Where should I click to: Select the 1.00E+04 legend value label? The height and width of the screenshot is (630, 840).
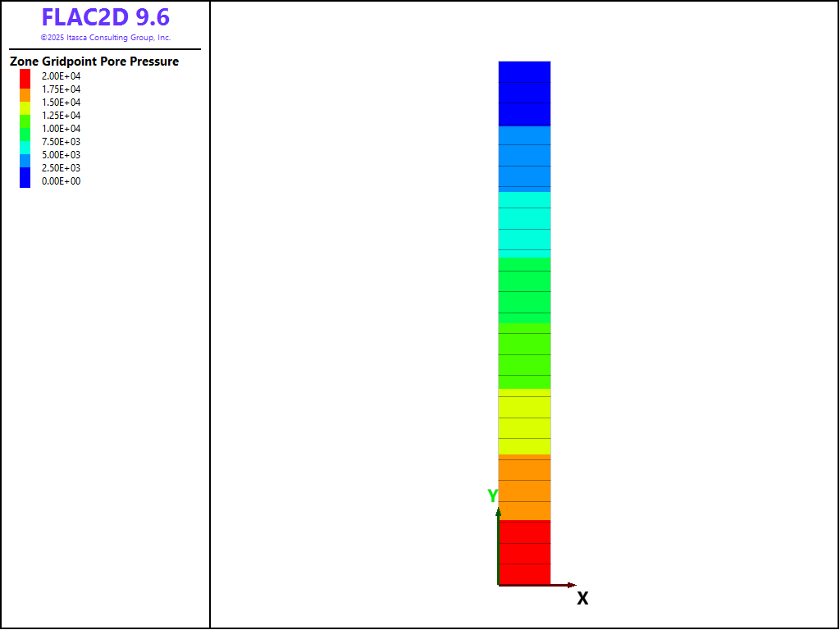pos(62,129)
